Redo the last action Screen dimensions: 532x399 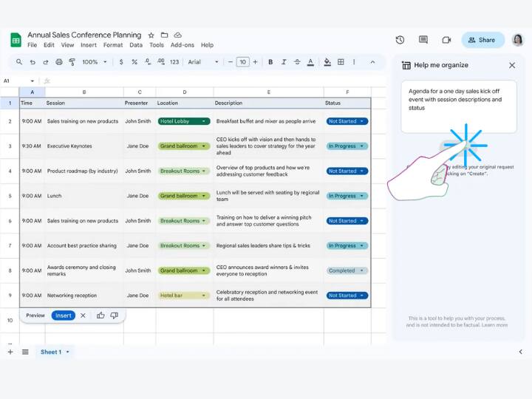46,62
